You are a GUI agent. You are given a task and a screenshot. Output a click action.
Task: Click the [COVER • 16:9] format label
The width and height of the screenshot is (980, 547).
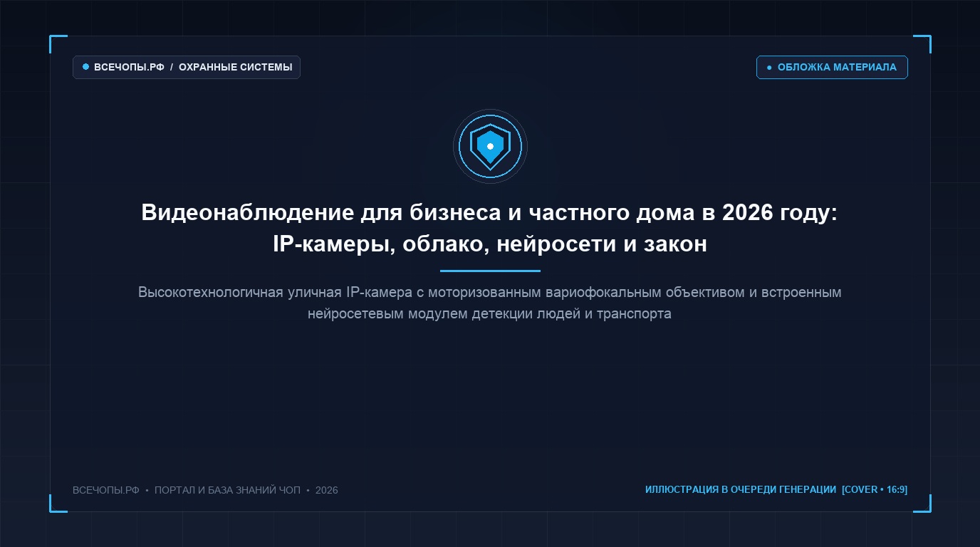click(875, 490)
